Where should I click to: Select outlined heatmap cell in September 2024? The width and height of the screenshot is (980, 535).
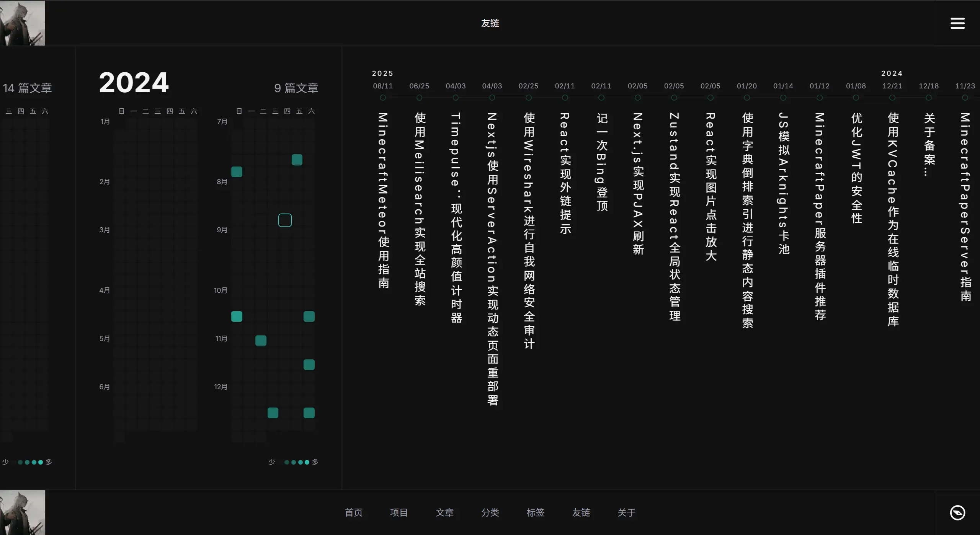285,220
